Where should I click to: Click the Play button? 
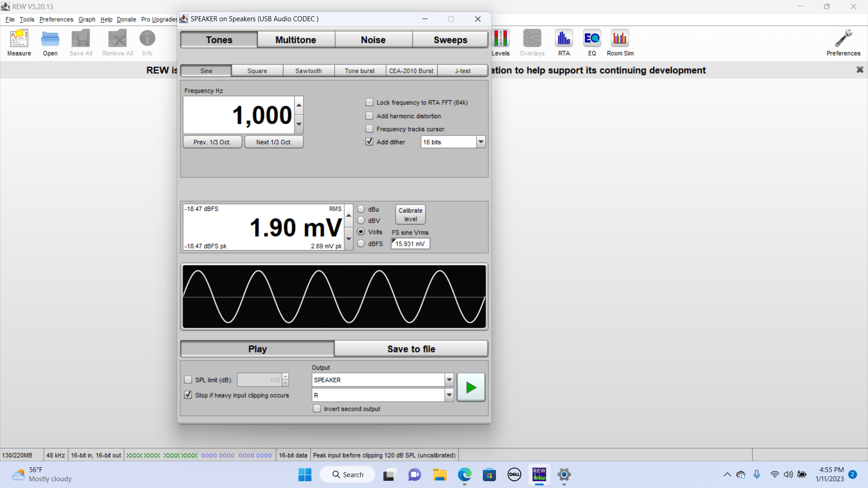[x=257, y=349]
